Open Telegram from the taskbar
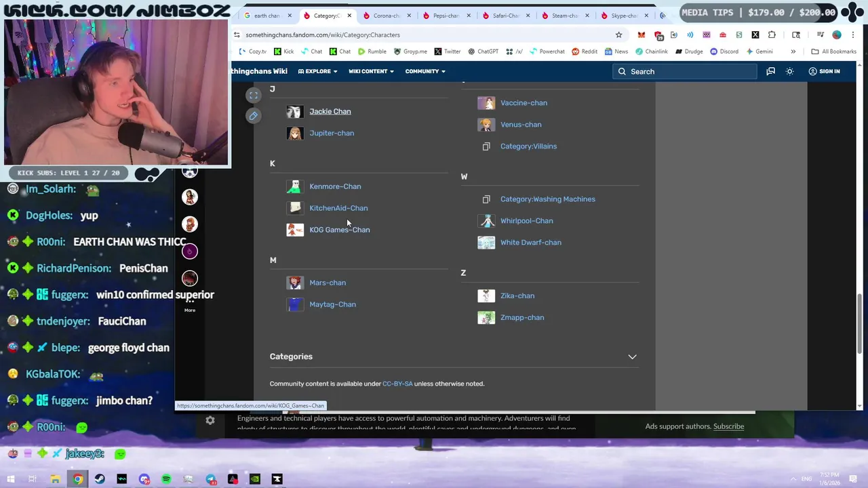The height and width of the screenshot is (488, 868). (211, 479)
